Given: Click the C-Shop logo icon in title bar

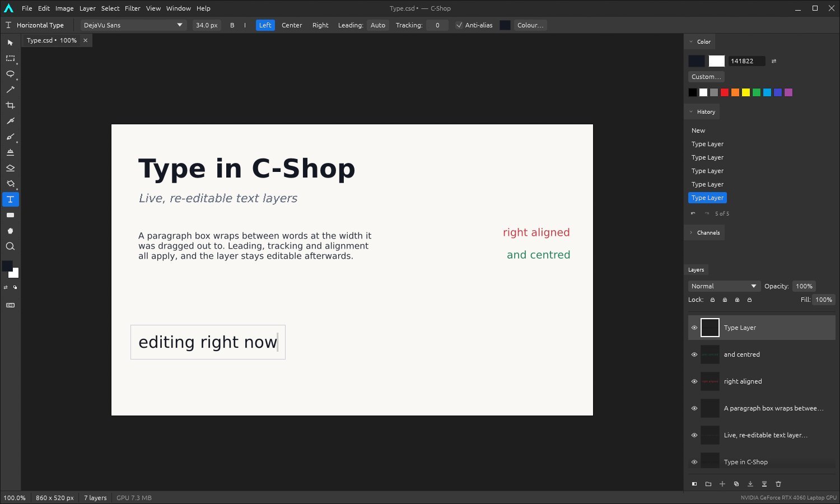Looking at the screenshot, I should pos(8,8).
